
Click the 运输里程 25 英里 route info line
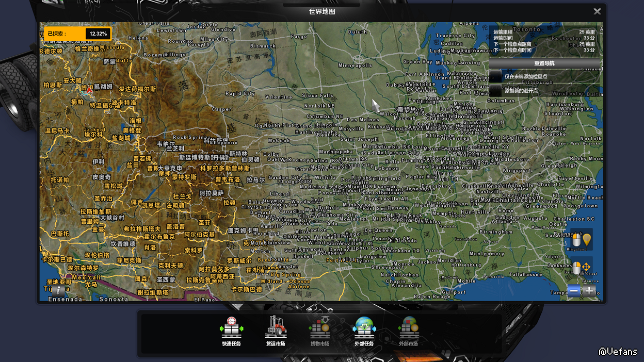pyautogui.click(x=544, y=32)
